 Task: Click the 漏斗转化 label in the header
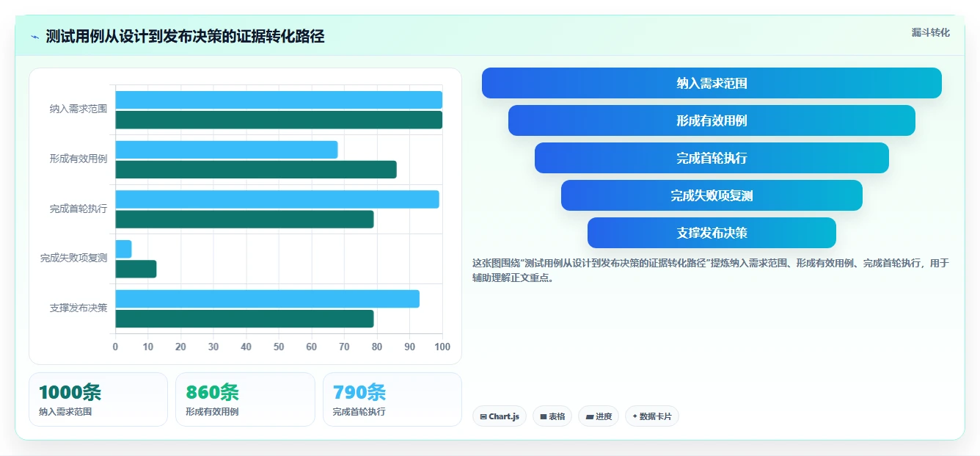point(930,33)
